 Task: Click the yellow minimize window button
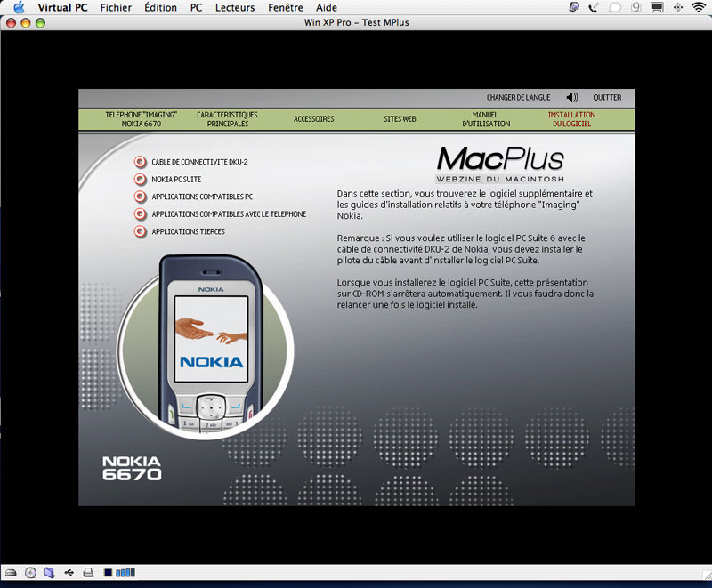pyautogui.click(x=26, y=23)
